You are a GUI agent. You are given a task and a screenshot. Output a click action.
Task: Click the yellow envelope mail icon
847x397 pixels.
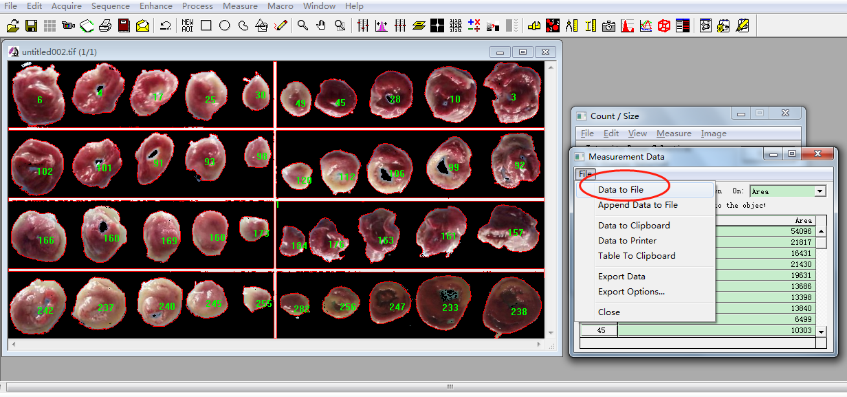click(x=143, y=25)
